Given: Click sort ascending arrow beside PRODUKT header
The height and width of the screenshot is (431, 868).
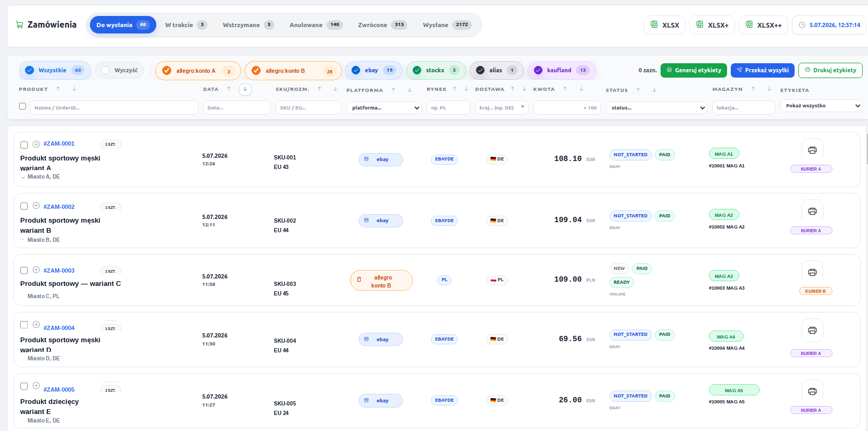Looking at the screenshot, I should pos(59,89).
